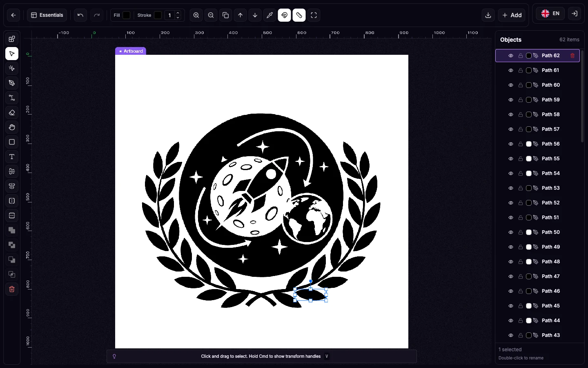Open the EN language selector
The height and width of the screenshot is (368, 588).
tap(550, 13)
